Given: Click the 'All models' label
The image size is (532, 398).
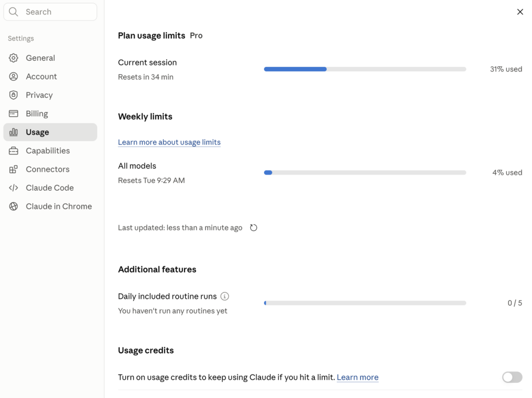Looking at the screenshot, I should [137, 166].
